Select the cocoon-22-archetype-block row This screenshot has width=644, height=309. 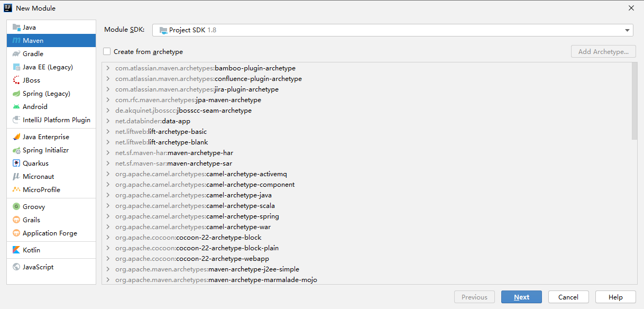tap(367, 238)
